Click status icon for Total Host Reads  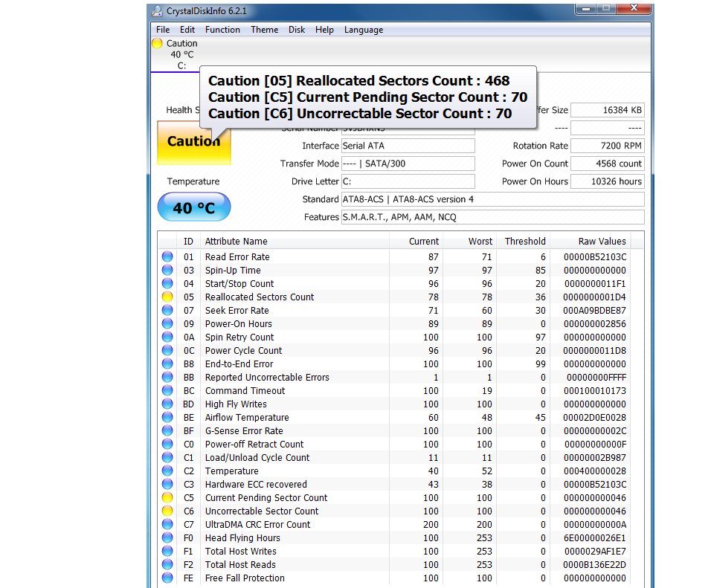coord(167,564)
